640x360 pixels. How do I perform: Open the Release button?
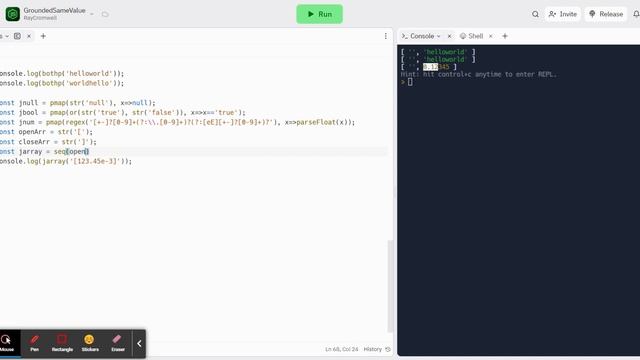click(x=606, y=14)
